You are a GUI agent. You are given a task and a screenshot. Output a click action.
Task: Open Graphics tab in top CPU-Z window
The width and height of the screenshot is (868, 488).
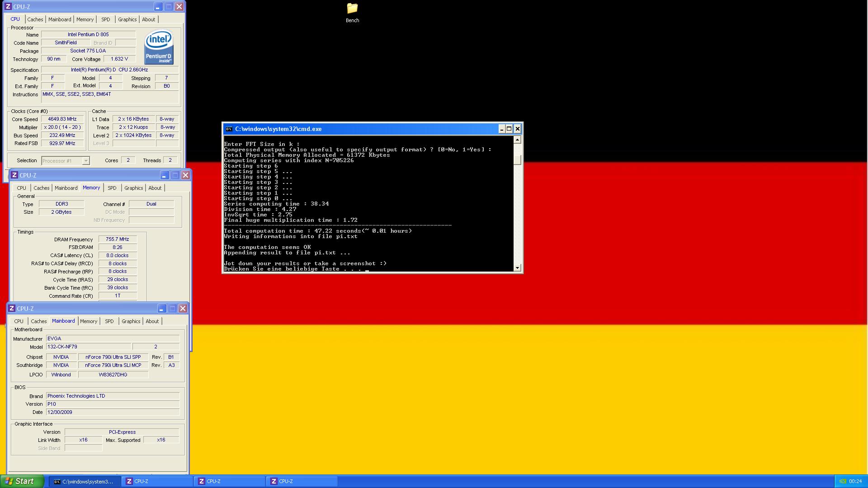(x=127, y=19)
